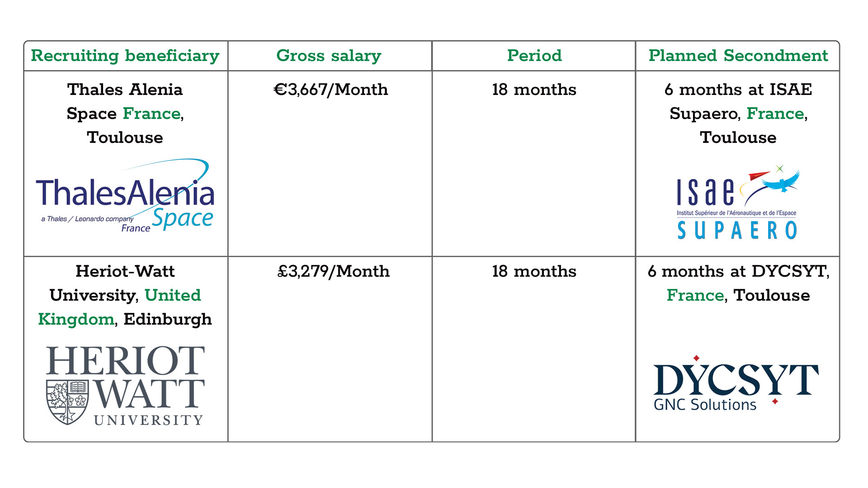868x488 pixels.
Task: Click the ISAE Supaero logo
Action: (737, 203)
